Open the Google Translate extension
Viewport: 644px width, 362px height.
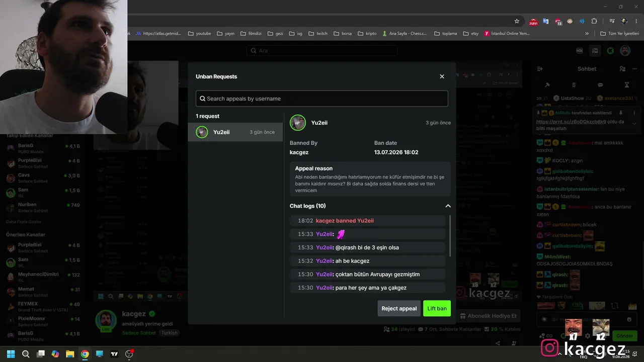click(546, 21)
